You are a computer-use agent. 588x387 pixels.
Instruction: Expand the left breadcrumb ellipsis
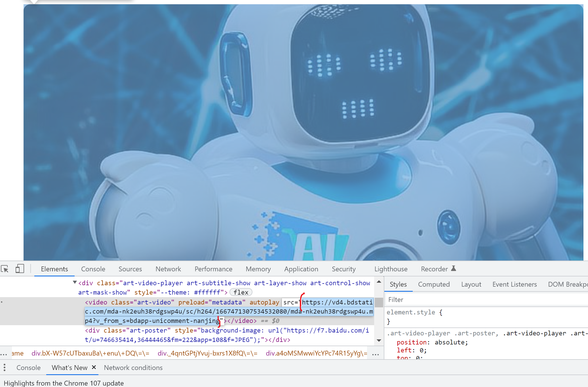coord(4,353)
